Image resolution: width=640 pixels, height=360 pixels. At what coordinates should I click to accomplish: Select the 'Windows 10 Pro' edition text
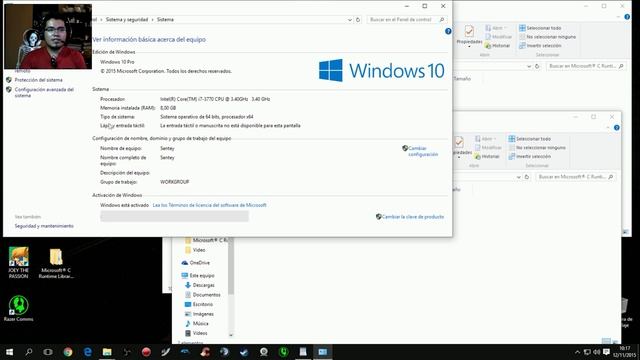tap(117, 62)
